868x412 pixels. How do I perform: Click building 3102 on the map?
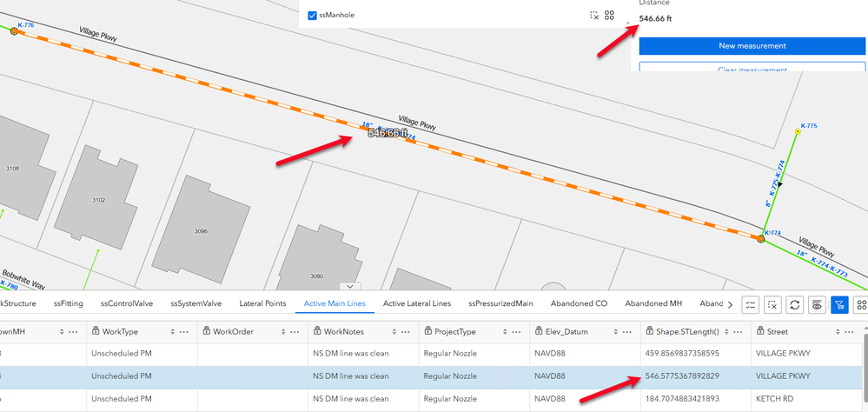pyautogui.click(x=97, y=199)
